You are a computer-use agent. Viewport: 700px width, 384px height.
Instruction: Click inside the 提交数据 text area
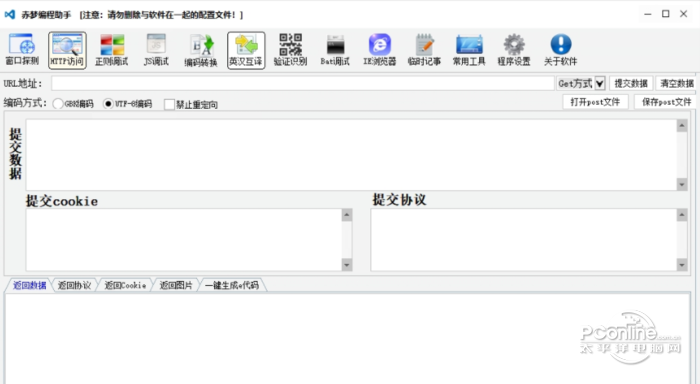pyautogui.click(x=351, y=154)
